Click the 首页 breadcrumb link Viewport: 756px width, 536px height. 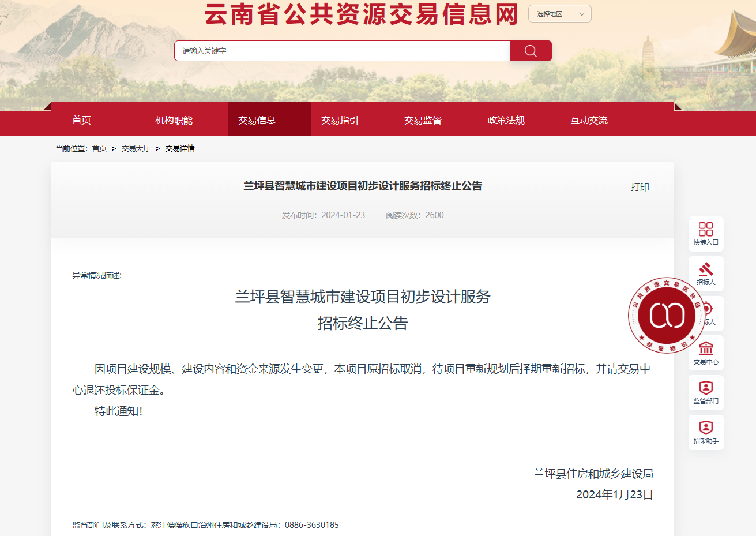point(99,148)
